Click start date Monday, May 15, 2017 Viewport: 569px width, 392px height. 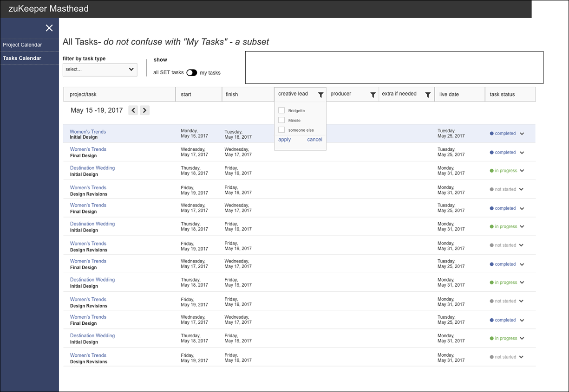[x=195, y=134]
